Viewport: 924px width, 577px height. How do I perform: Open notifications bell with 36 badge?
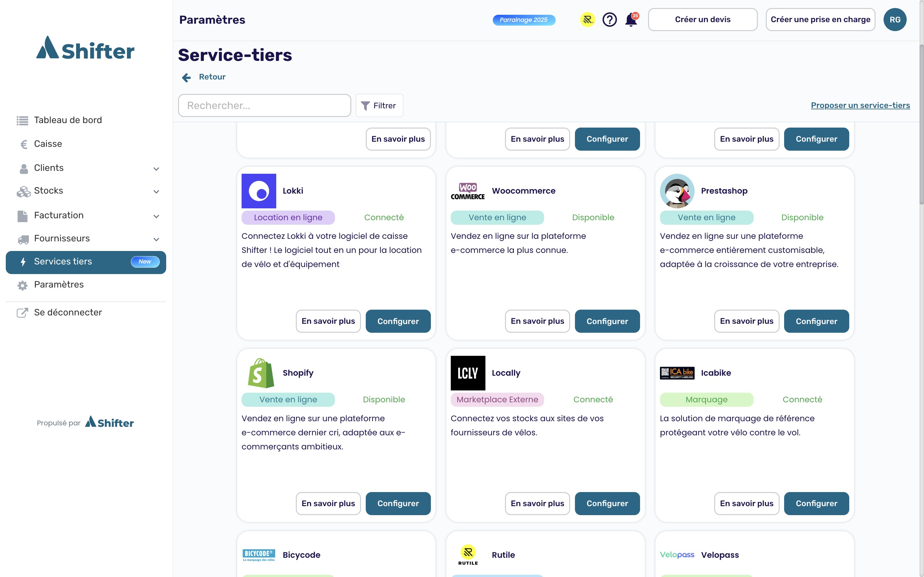pos(631,20)
